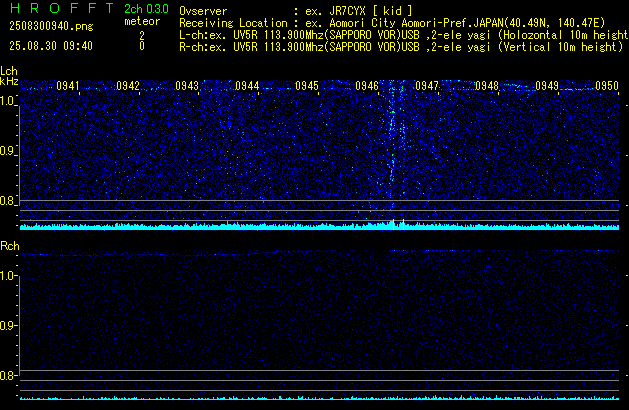Click the date stamp 25.08.30 09:40
This screenshot has height=410, width=629.
(51, 46)
